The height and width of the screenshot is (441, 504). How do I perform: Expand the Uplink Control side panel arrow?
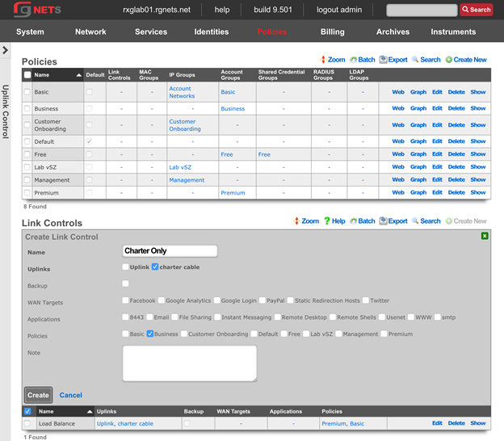tap(5, 50)
